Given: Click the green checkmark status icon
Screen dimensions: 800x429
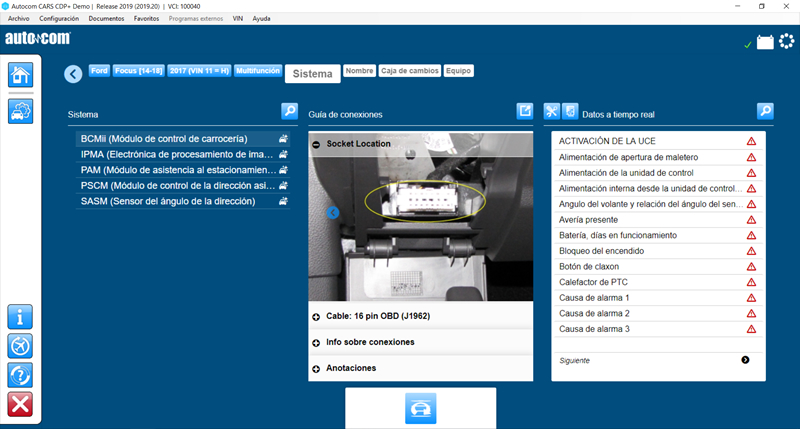Looking at the screenshot, I should pyautogui.click(x=747, y=45).
